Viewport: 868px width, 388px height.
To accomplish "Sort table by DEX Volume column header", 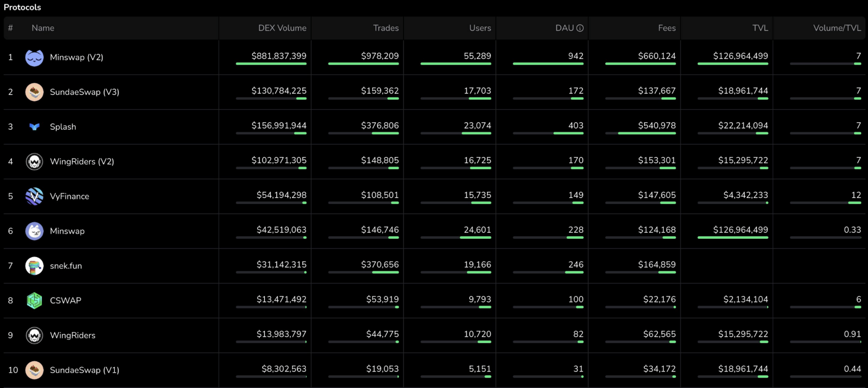I will [x=282, y=28].
